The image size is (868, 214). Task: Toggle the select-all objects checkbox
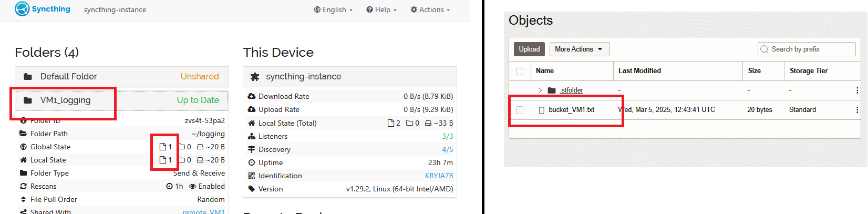pyautogui.click(x=520, y=71)
